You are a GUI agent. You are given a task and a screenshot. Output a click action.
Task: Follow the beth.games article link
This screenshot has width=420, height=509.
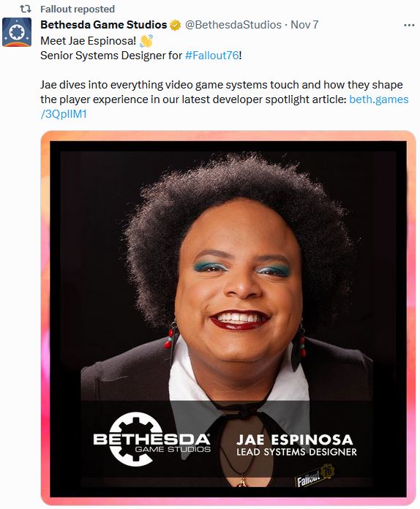379,99
